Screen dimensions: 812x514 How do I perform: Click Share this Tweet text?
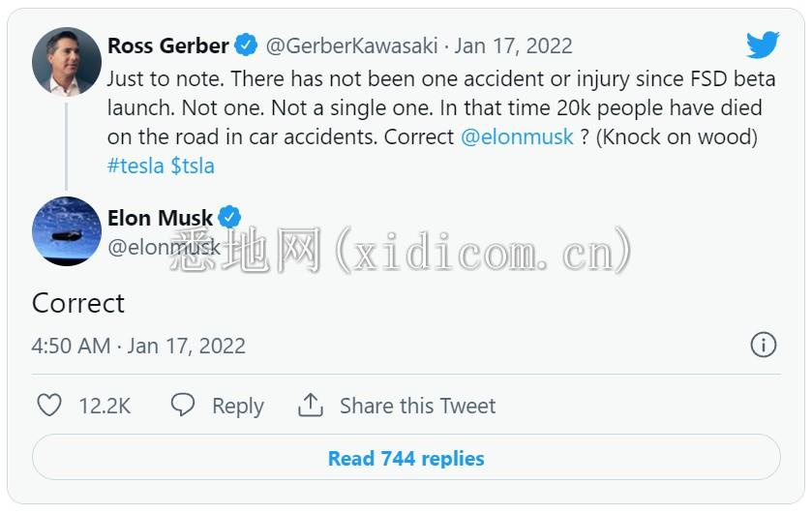click(417, 406)
